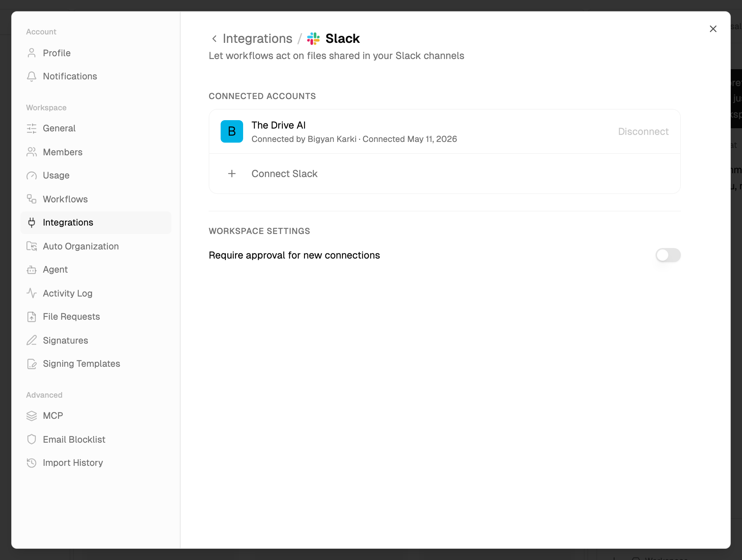Select The Drive AI account name
The height and width of the screenshot is (560, 742).
[x=279, y=125]
